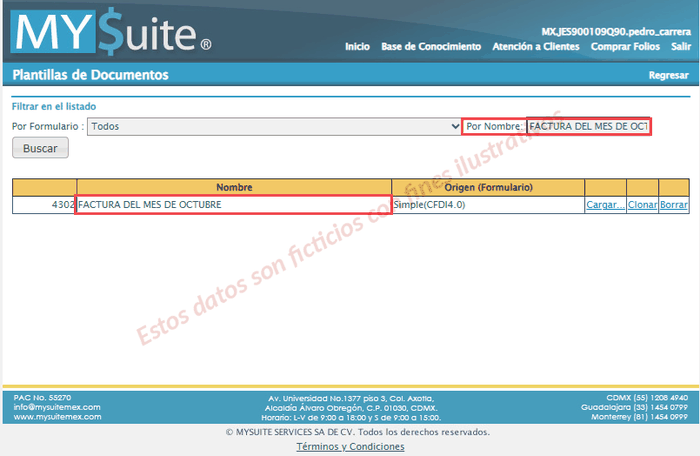This screenshot has height=456, width=700.
Task: Click www.mysuitemex.com in footer
Action: [x=58, y=417]
